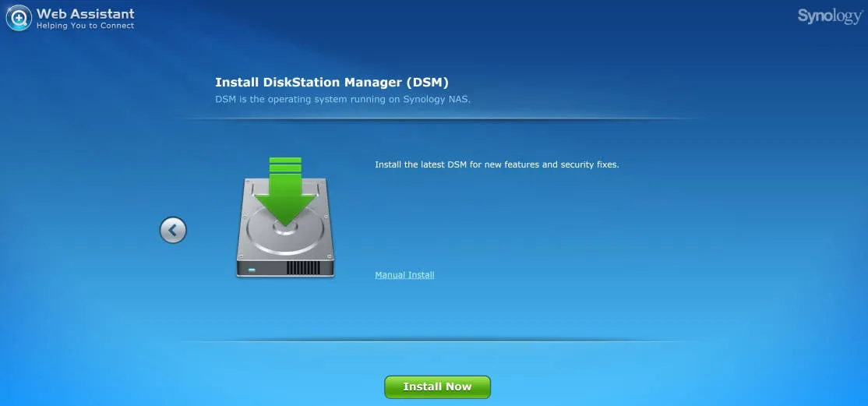
Task: Click the Web Assistant magnifier logo icon
Action: coord(18,18)
